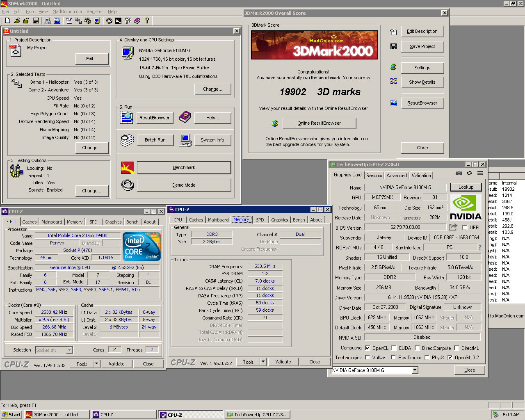The image size is (525, 420).
Task: Click the Demo Mode button
Action: [x=184, y=185]
